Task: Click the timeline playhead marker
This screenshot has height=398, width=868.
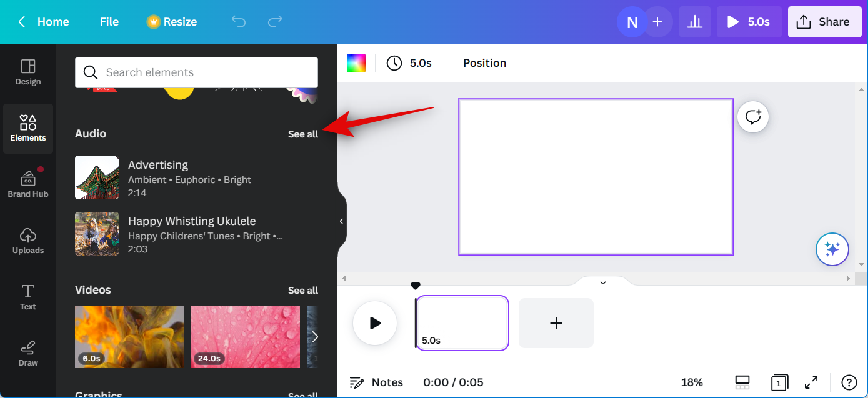Action: coord(416,286)
